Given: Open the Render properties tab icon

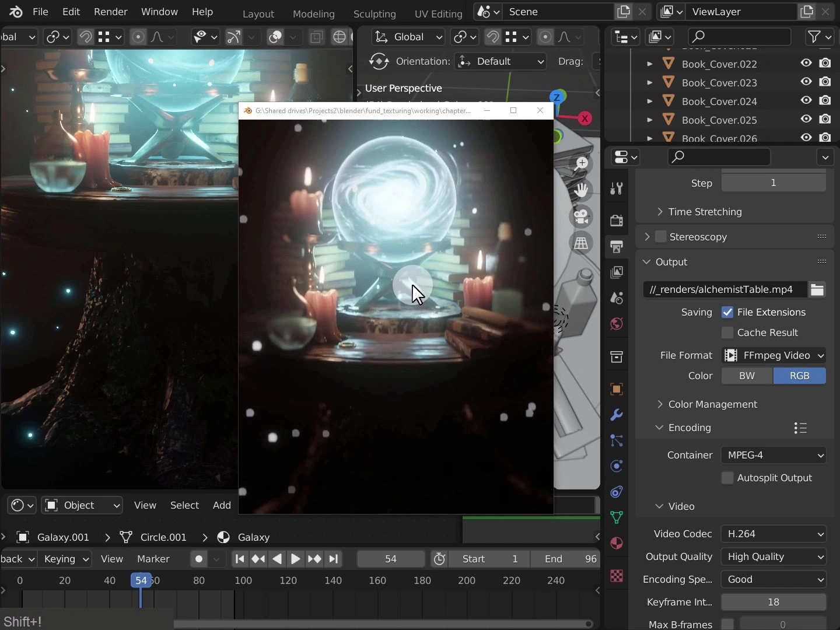Looking at the screenshot, I should (x=617, y=220).
